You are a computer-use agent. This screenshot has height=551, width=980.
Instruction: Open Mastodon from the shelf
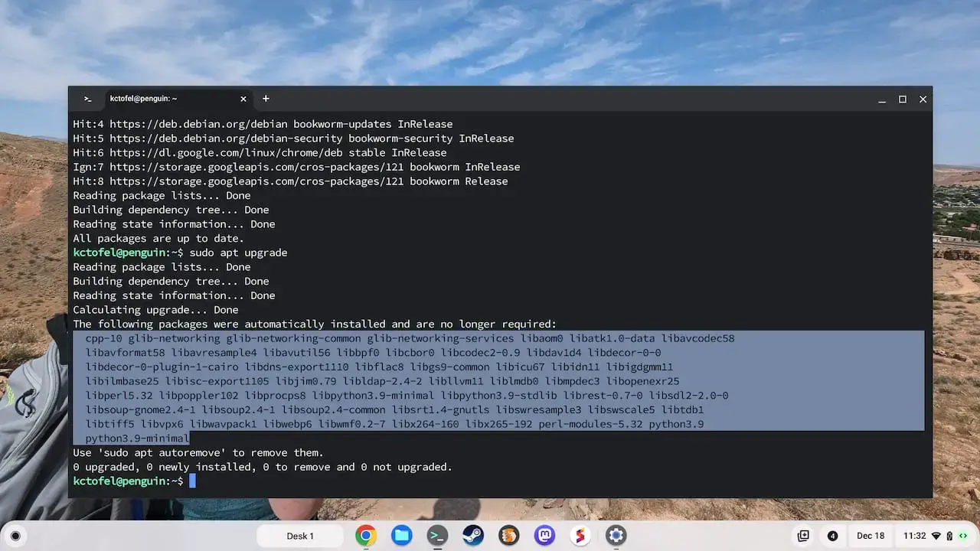(x=544, y=536)
